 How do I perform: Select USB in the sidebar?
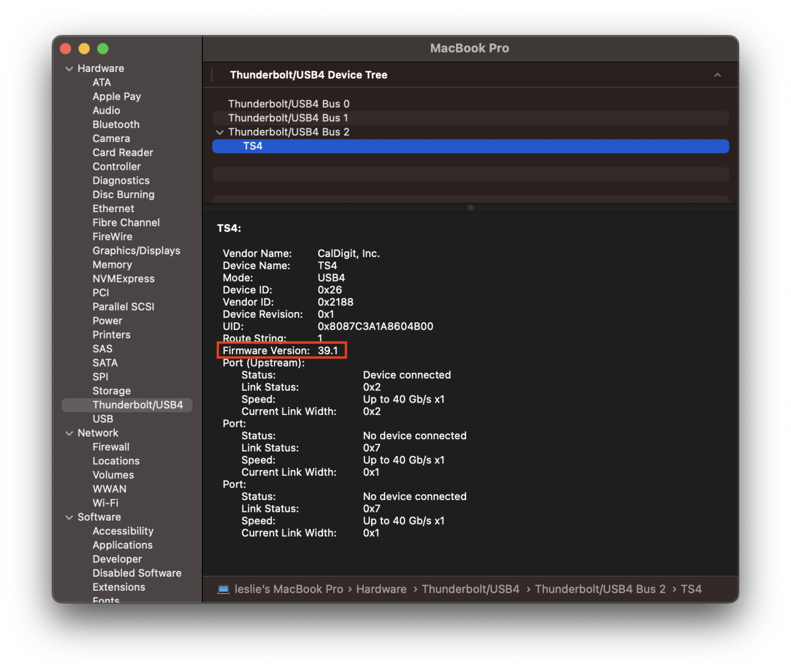[102, 419]
